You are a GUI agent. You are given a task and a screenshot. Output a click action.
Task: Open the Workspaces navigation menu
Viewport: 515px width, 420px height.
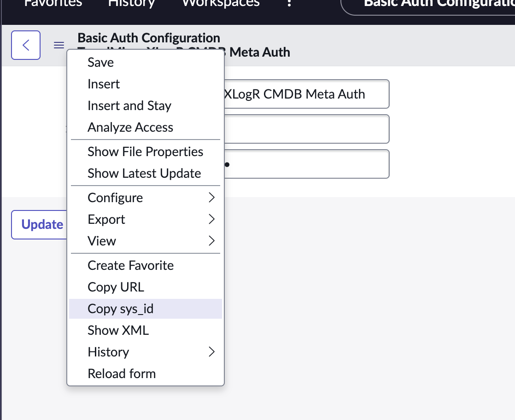point(220,4)
